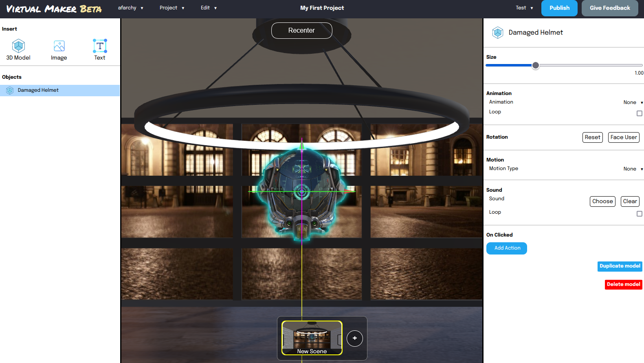Click the helmet icon in properties header
Screen dimensions: 644x363
click(497, 33)
